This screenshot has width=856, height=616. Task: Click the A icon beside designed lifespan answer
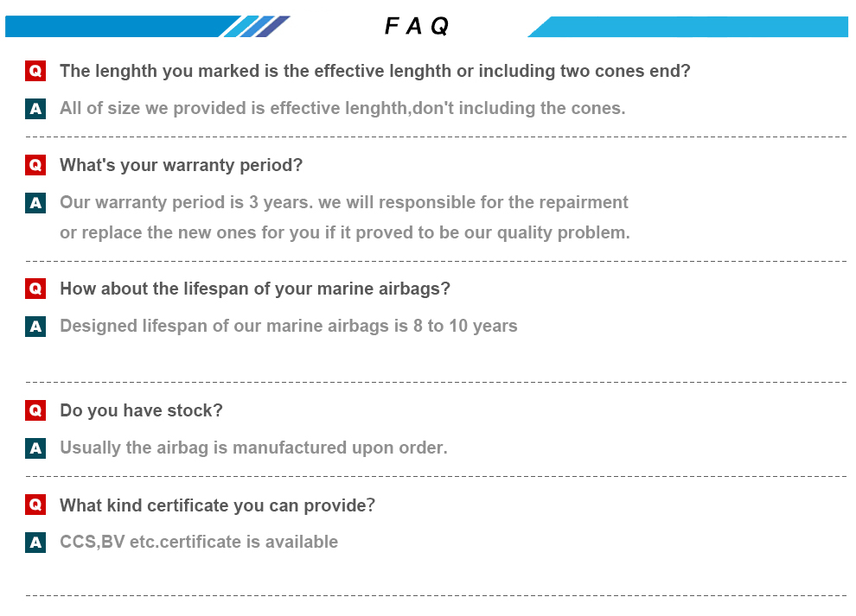(35, 327)
